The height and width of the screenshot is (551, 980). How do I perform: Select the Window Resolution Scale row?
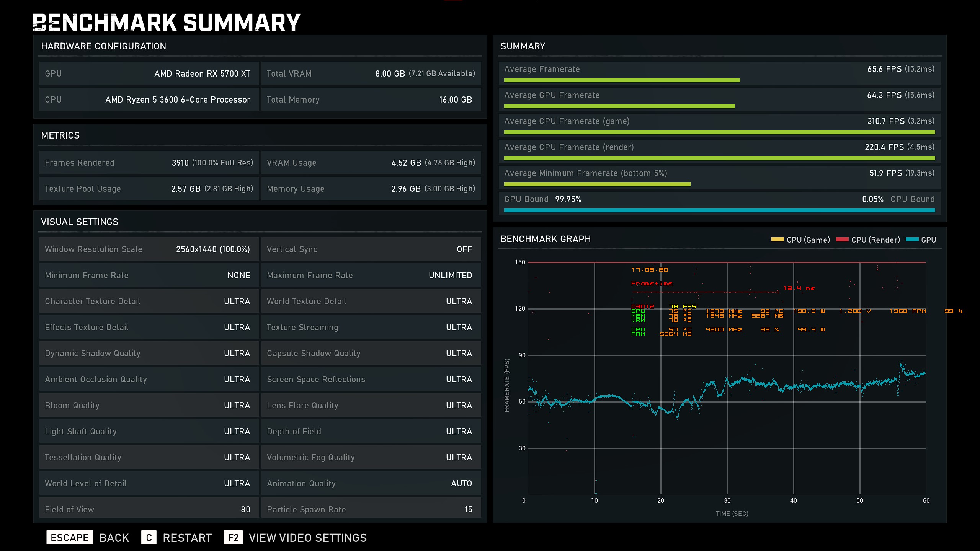coord(149,249)
